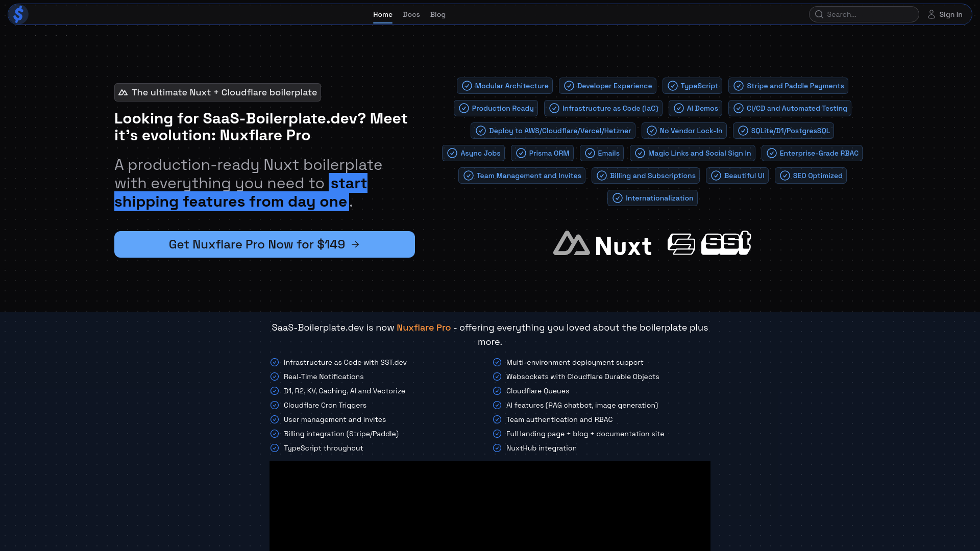980x551 pixels.
Task: Click Get Nuxflare Pro Now for $149
Action: point(264,244)
